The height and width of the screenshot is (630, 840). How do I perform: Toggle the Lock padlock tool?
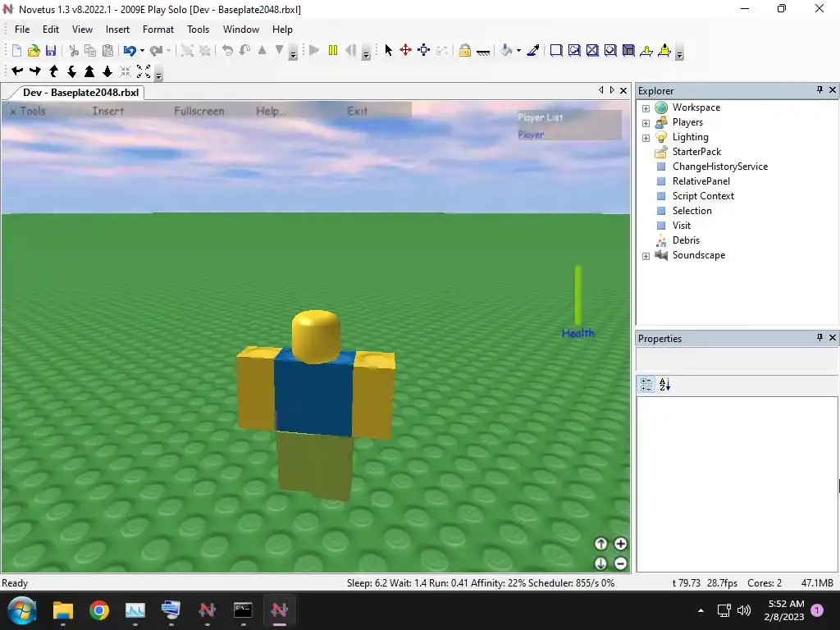click(x=464, y=50)
